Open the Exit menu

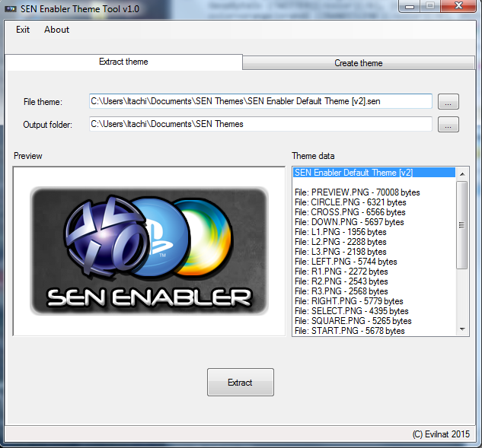23,30
